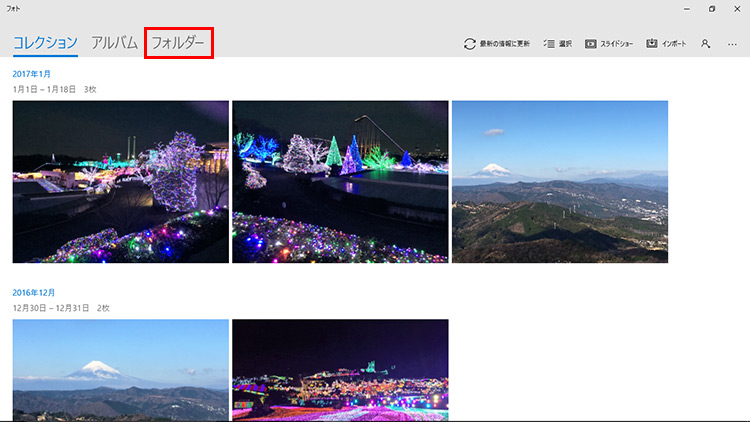Switch to the アルバム tab
This screenshot has width=750, height=422.
[114, 43]
